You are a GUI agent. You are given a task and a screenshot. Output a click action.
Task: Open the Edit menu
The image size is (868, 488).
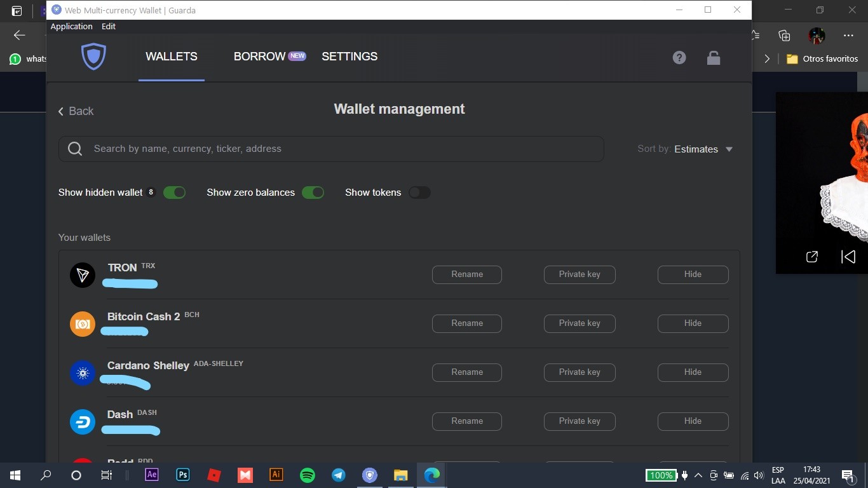pos(109,26)
